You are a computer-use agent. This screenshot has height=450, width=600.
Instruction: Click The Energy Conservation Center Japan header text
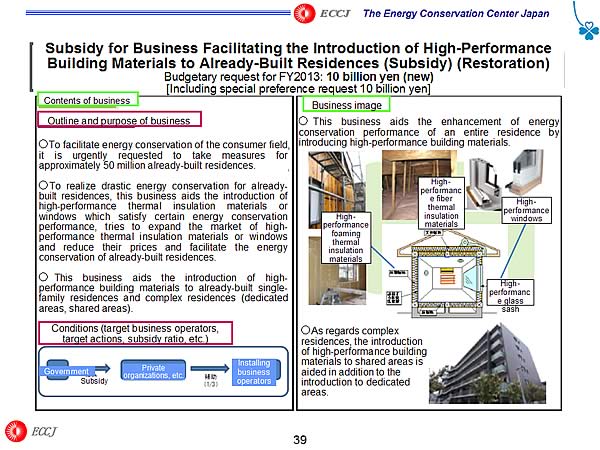coord(456,13)
